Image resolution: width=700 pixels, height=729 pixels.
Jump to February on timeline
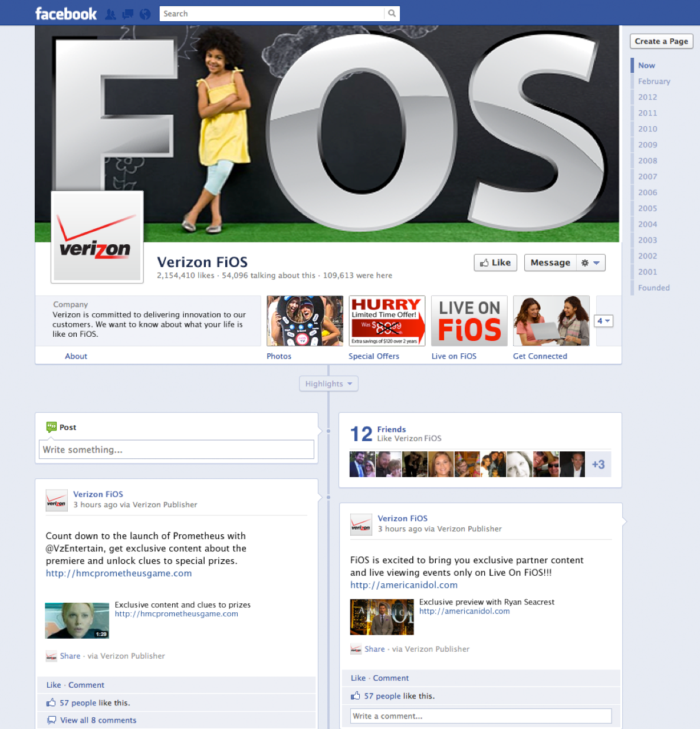(654, 81)
